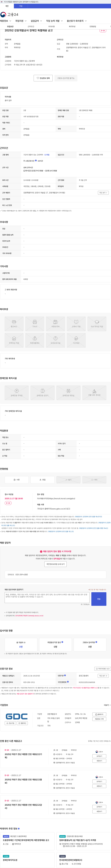Click the 거짓구인광고 신고 button

102,669
